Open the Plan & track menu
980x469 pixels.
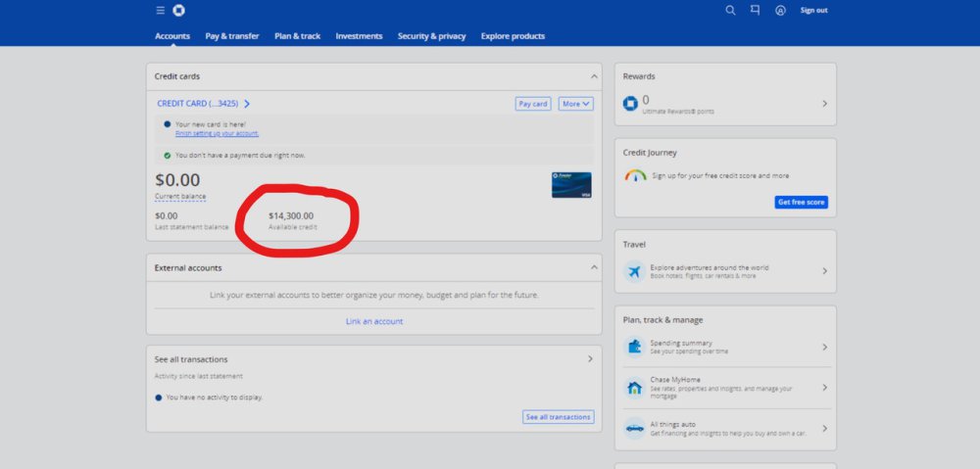click(298, 36)
